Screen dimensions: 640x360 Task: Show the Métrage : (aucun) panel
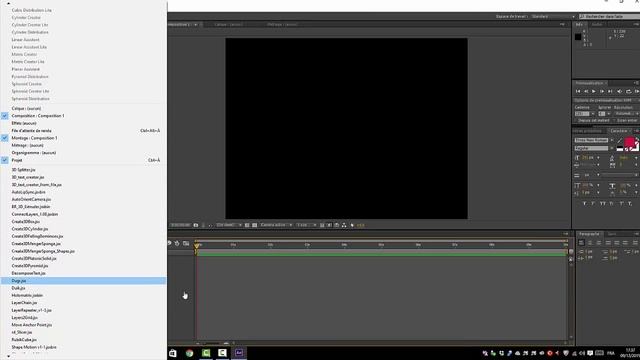click(x=83, y=145)
